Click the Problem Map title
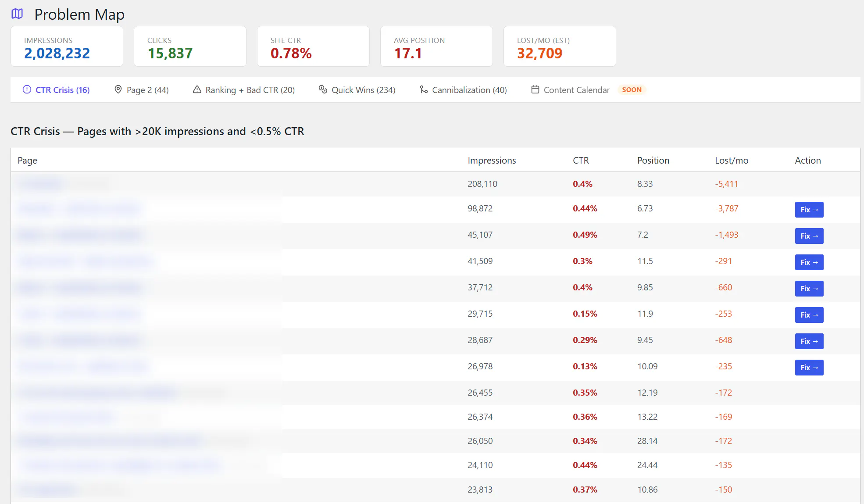Screen dimensions: 864x504 (79, 14)
